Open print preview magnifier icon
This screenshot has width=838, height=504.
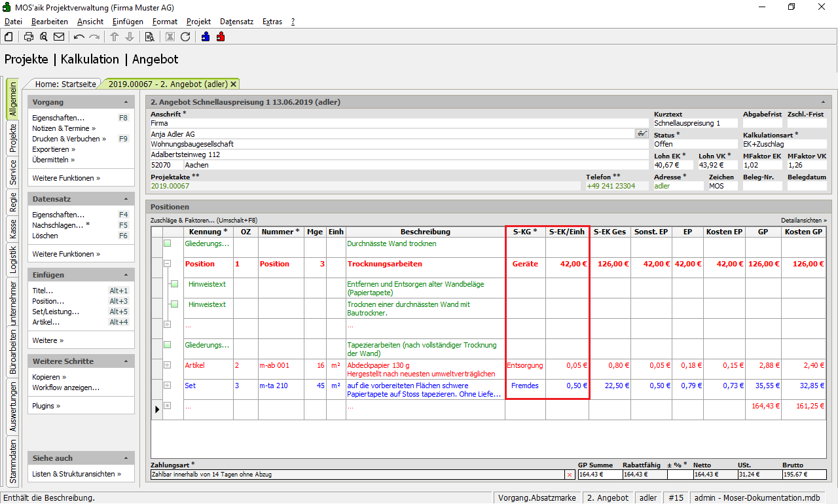[x=44, y=37]
